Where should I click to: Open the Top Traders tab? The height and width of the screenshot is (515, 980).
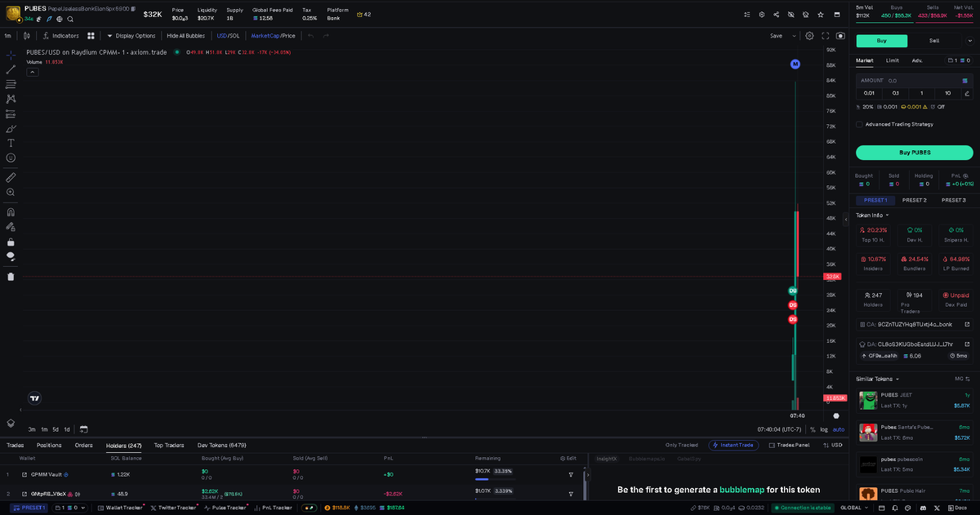pos(169,446)
